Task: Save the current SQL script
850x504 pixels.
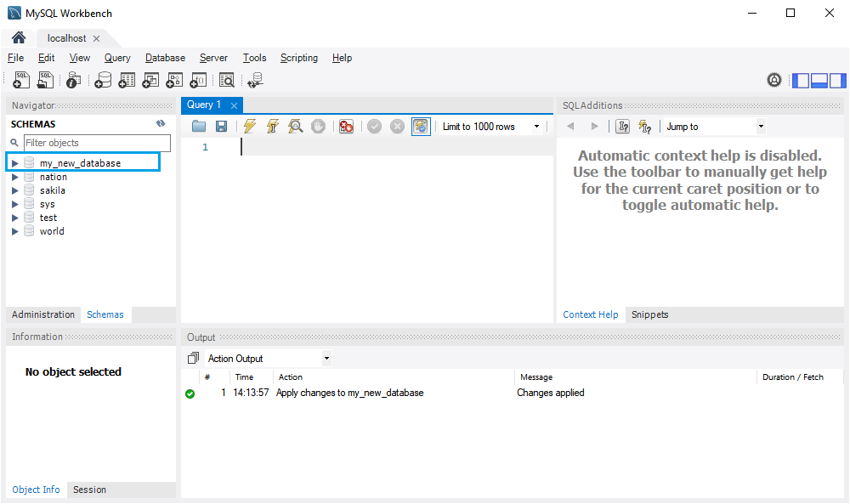Action: tap(221, 126)
